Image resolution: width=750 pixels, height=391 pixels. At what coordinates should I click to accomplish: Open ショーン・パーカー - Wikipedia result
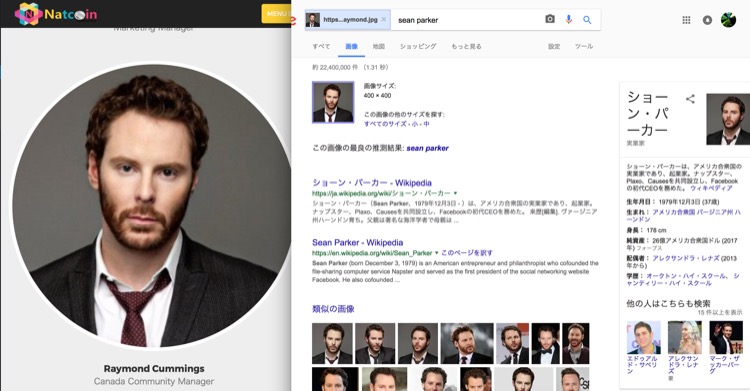(372, 183)
